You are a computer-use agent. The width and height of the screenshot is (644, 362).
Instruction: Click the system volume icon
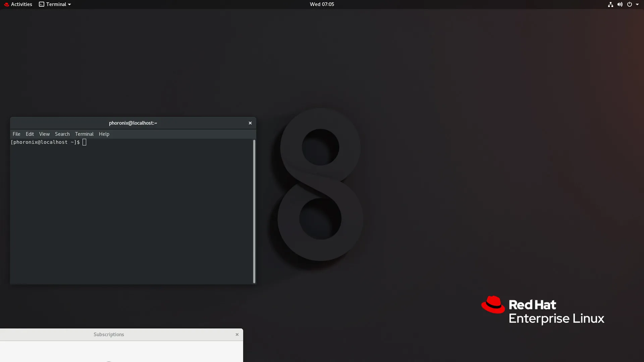point(620,4)
